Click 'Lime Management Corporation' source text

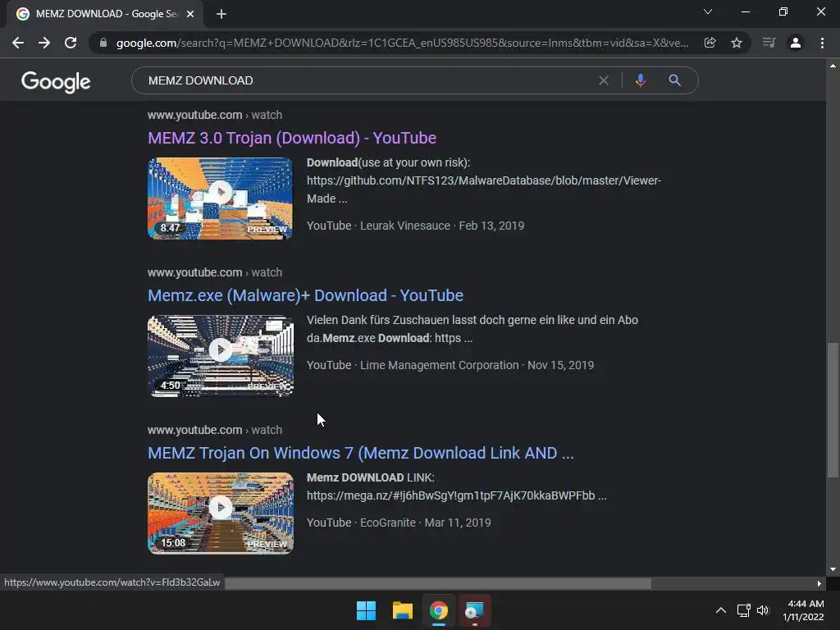tap(440, 365)
